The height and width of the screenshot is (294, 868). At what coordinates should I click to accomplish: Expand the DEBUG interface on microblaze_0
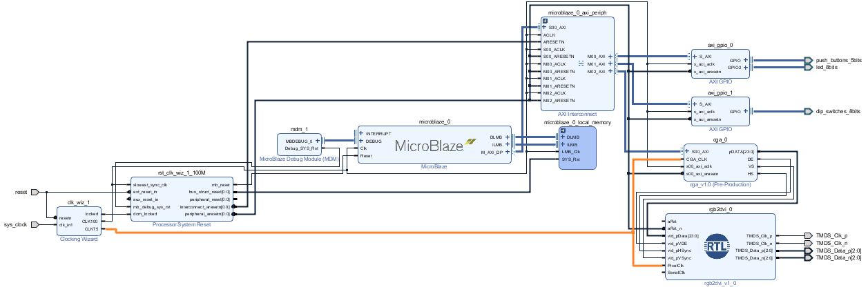[362, 141]
